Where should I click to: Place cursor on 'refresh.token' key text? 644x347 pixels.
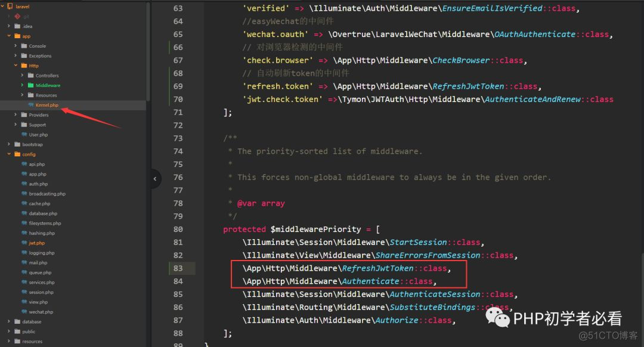coord(278,86)
